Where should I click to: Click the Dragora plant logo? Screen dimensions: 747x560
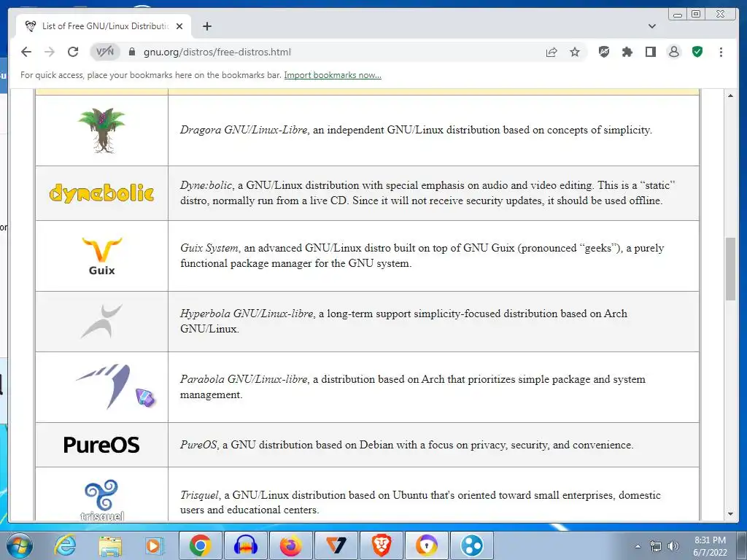tap(101, 131)
